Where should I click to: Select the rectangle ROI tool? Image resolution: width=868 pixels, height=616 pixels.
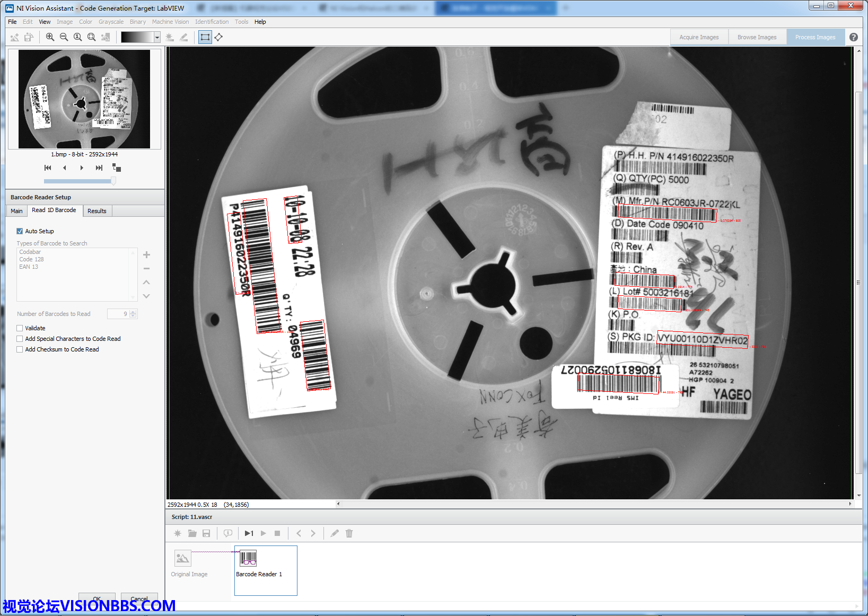(205, 37)
